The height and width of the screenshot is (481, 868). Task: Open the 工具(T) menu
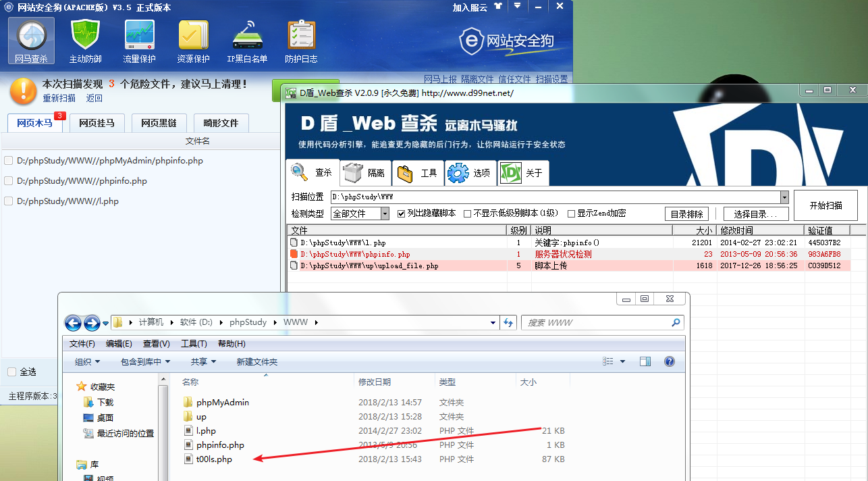(x=194, y=344)
